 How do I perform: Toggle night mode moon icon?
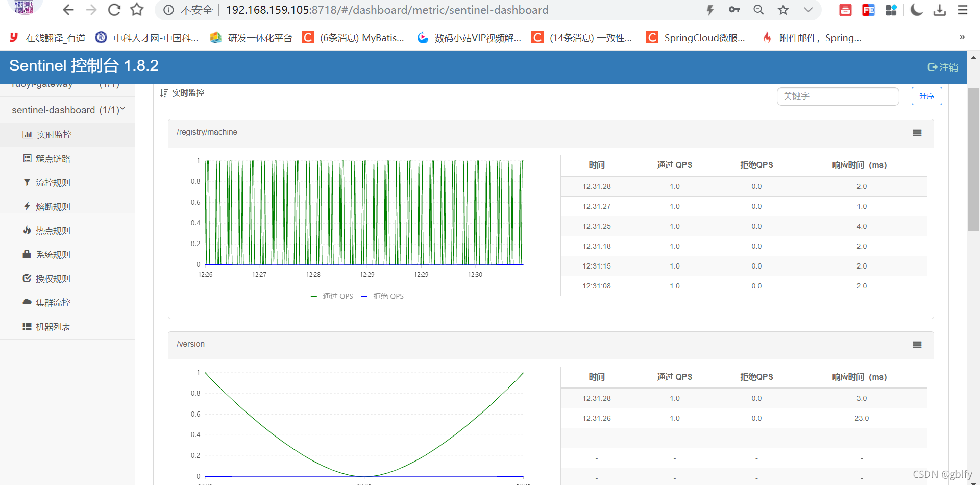click(x=917, y=10)
